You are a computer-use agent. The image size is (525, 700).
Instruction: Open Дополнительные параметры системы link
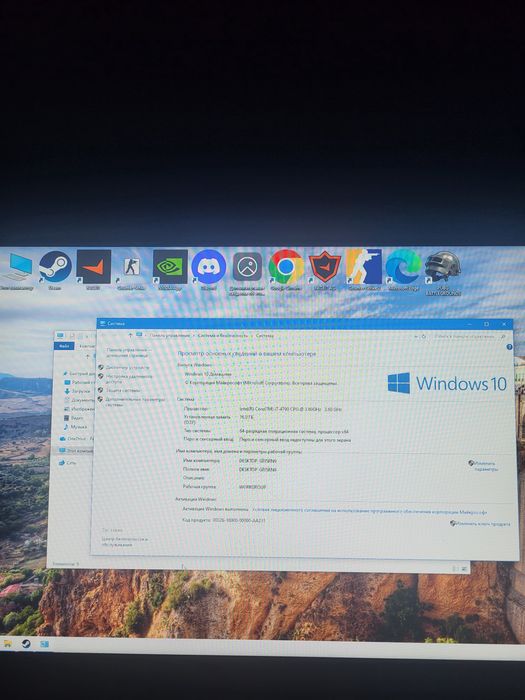pos(135,402)
